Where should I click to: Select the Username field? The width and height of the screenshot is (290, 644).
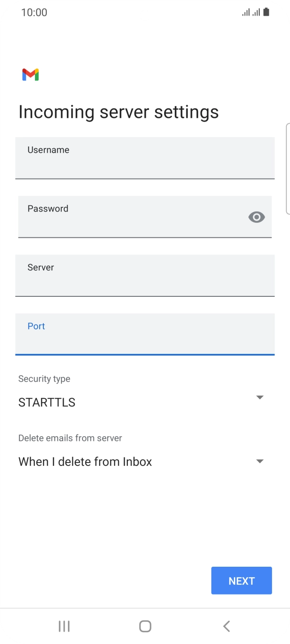click(145, 158)
